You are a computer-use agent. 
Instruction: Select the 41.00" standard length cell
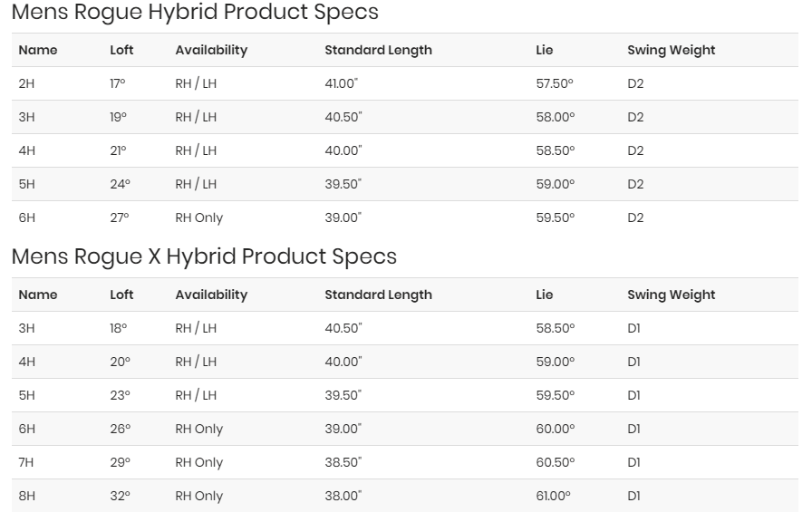(342, 83)
